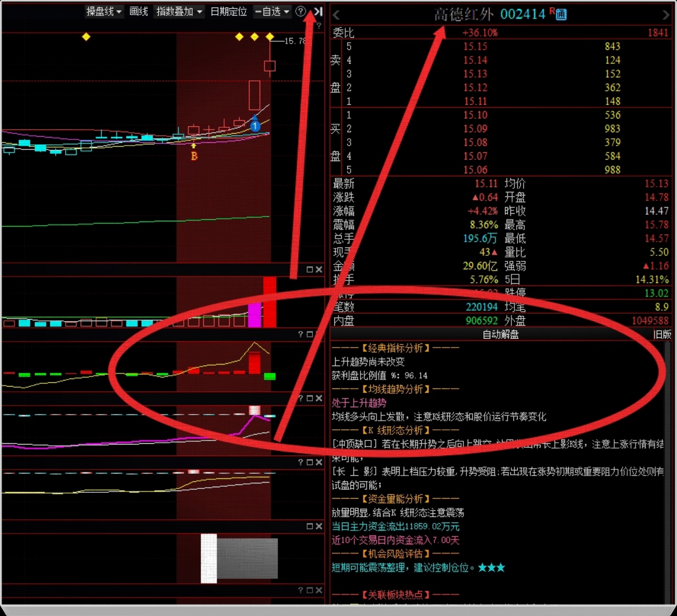Open the -自选 watchlist dropdown
Image resolution: width=677 pixels, height=616 pixels.
coord(272,12)
